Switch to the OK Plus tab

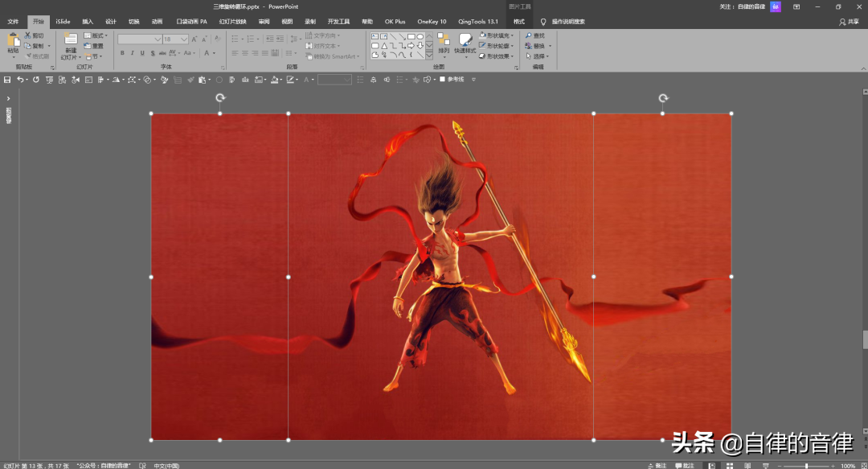tap(395, 22)
